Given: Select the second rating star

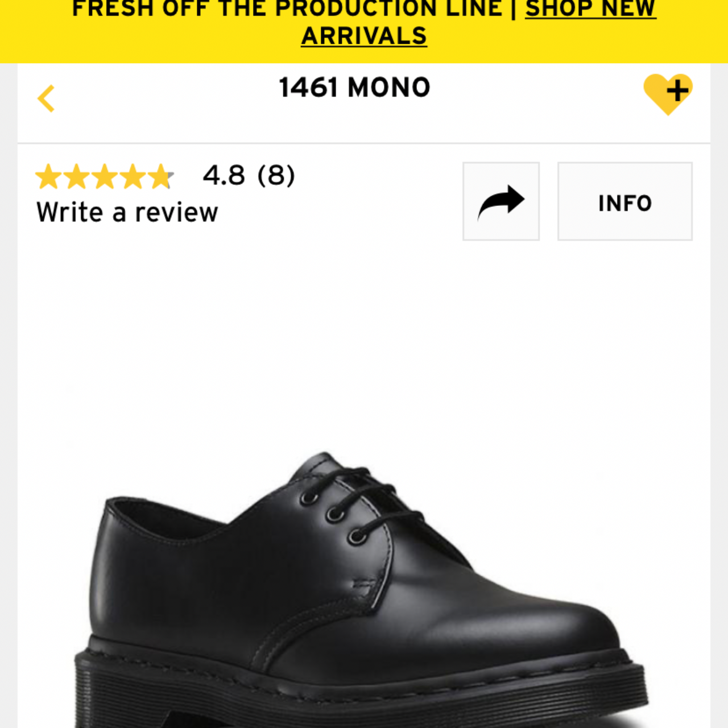Looking at the screenshot, I should point(76,176).
